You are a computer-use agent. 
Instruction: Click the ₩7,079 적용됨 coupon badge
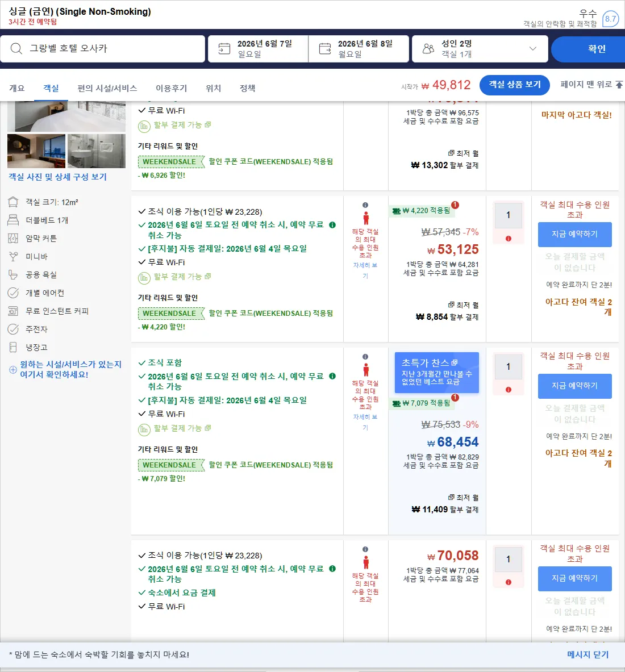pyautogui.click(x=422, y=403)
